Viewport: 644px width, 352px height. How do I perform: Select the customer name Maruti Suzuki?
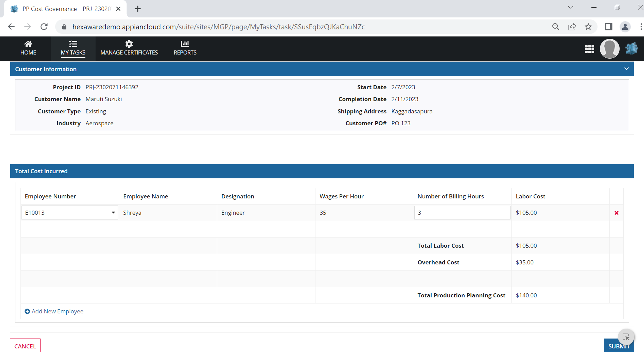(103, 99)
